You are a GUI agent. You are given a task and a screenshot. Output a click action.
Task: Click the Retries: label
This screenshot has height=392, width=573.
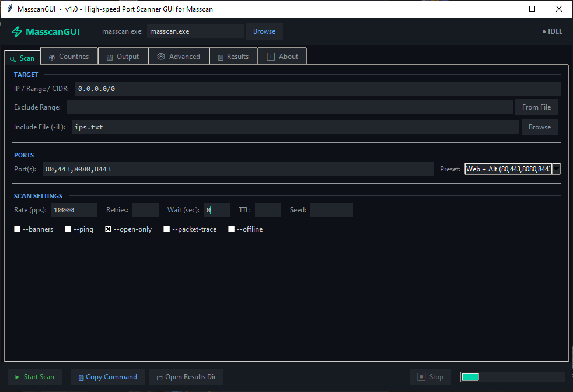[x=117, y=210]
